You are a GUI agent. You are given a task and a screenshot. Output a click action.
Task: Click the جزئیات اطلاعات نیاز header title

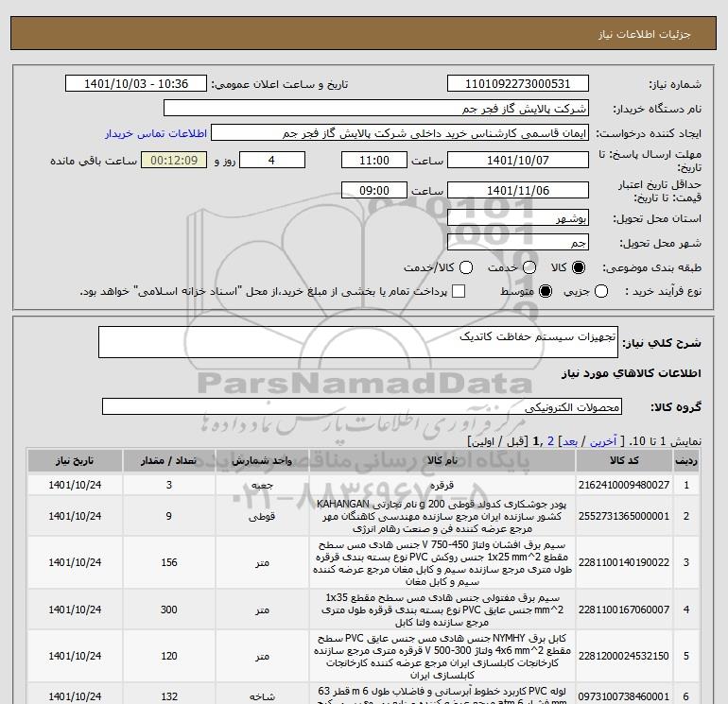(x=645, y=34)
